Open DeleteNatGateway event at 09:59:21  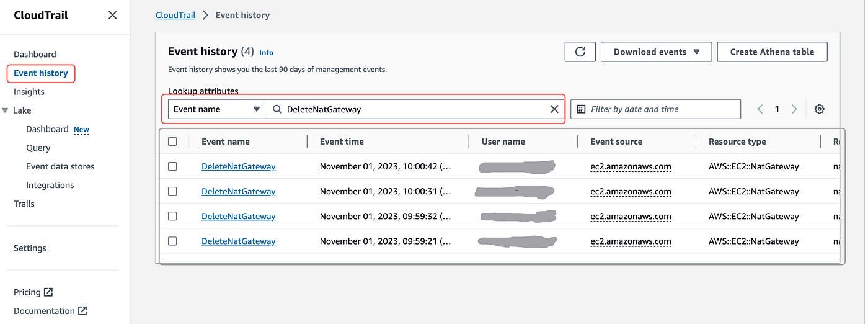(239, 241)
